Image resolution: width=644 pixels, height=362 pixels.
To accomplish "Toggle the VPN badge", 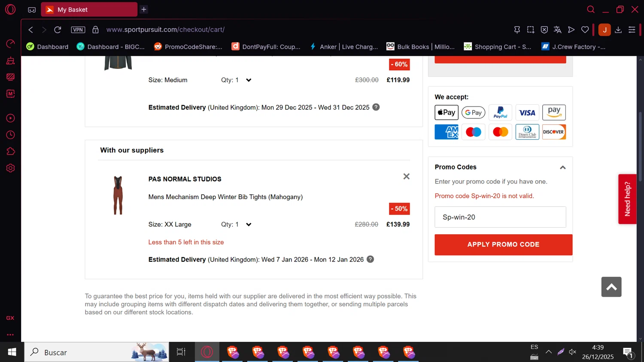I will 78,30.
